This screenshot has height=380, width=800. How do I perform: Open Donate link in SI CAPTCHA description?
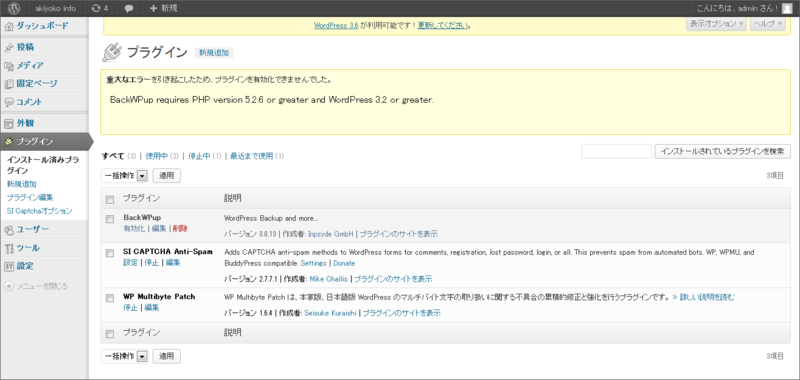[344, 263]
